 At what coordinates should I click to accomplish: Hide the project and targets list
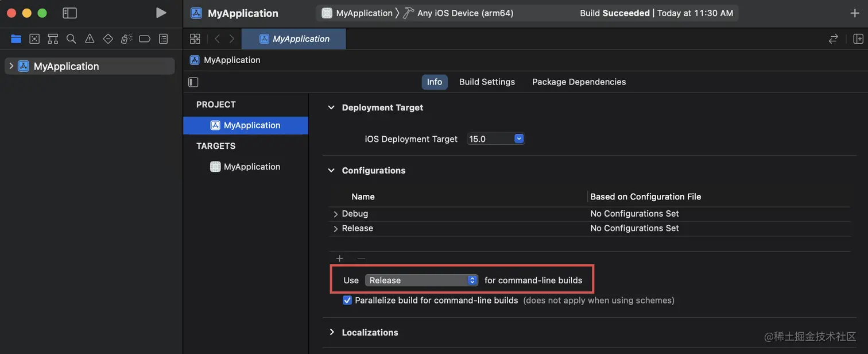coord(193,82)
